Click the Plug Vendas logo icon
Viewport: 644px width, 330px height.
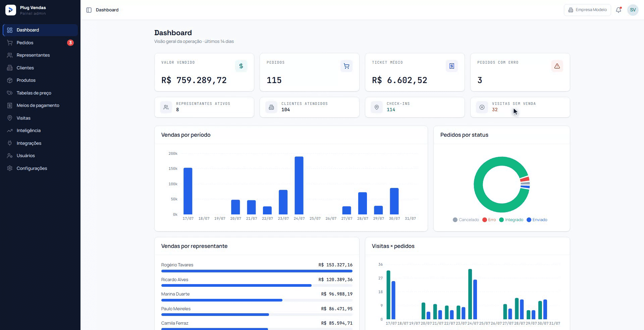coord(11,10)
